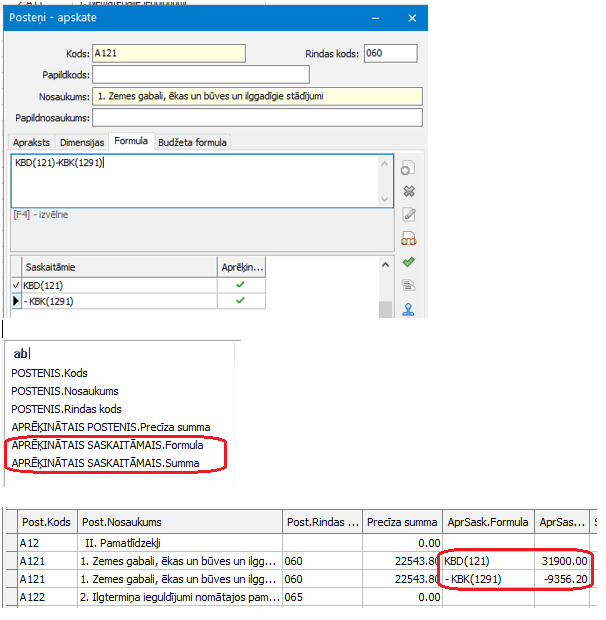Select APRĒĶINĀTAIS SASKAITĀMAIS.Summa entry
The height and width of the screenshot is (620, 606).
point(105,463)
